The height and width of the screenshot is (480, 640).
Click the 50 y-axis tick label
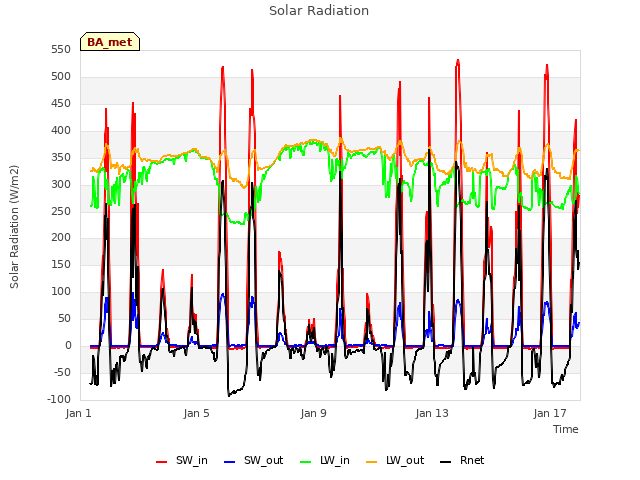[64, 319]
